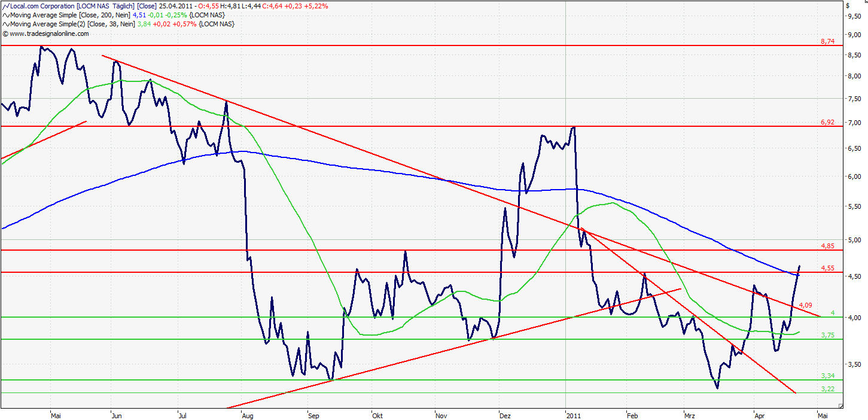Click the Feb month label on the time axis

(634, 415)
